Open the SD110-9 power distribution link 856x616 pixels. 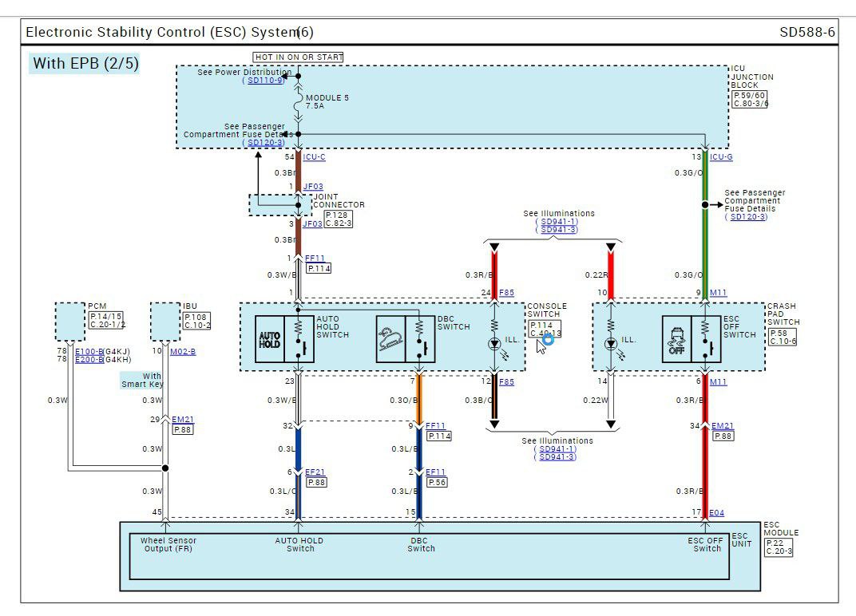pos(265,81)
